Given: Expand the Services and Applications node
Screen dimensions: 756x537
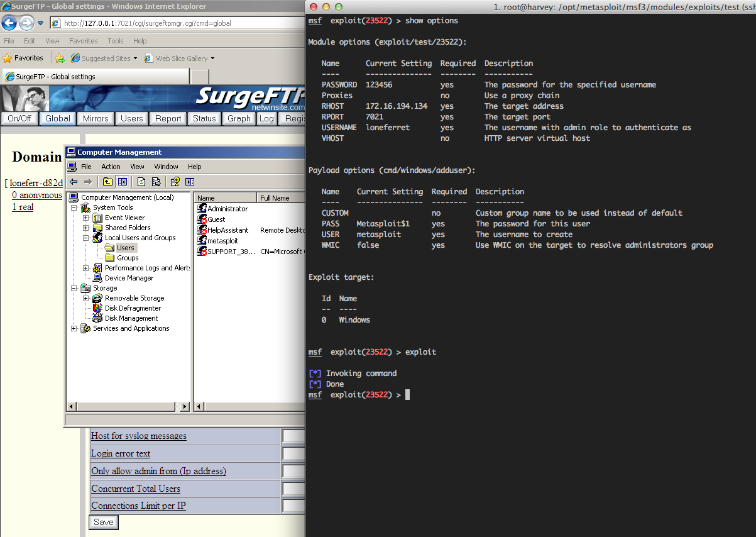Looking at the screenshot, I should 74,328.
